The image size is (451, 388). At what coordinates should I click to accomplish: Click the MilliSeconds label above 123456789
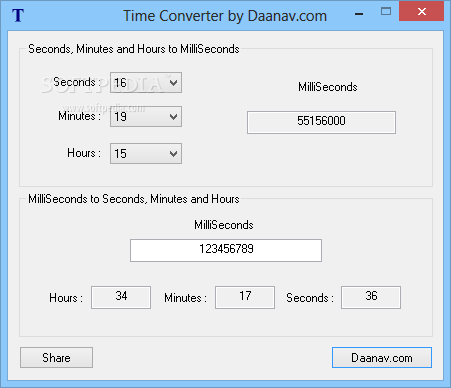click(x=224, y=225)
